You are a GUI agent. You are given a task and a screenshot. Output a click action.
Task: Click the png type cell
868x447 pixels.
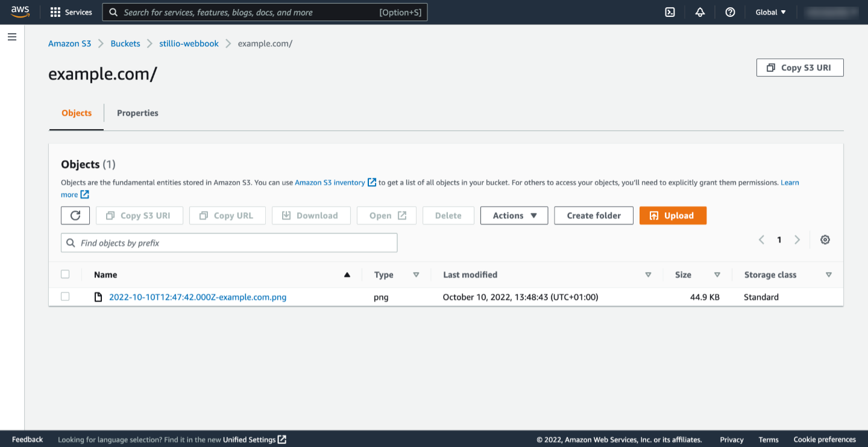click(382, 297)
